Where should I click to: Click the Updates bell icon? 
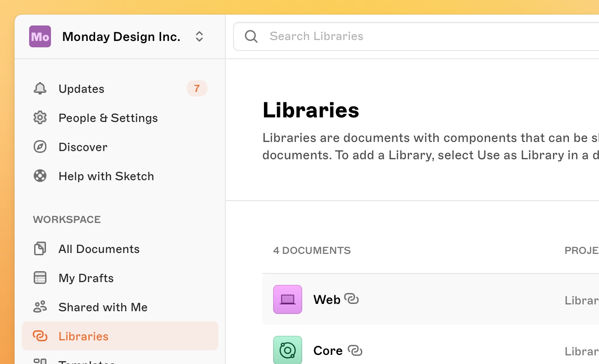(40, 89)
